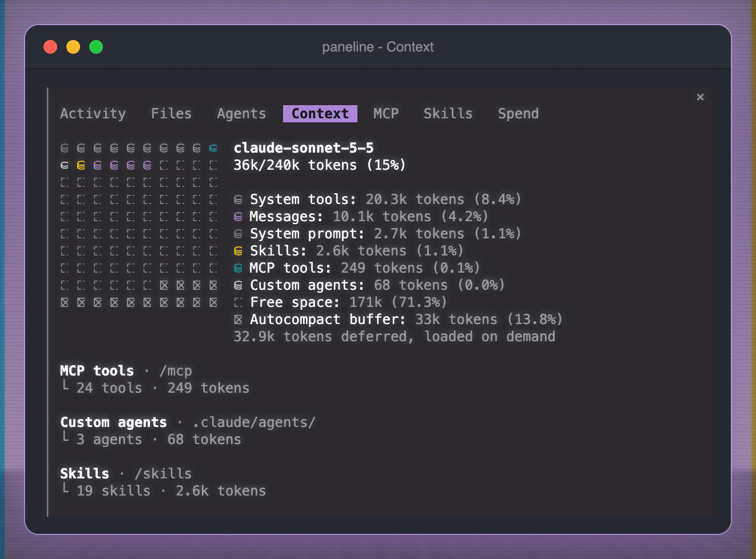756x559 pixels.
Task: Click the Skills section heading at bottom
Action: [x=85, y=474]
